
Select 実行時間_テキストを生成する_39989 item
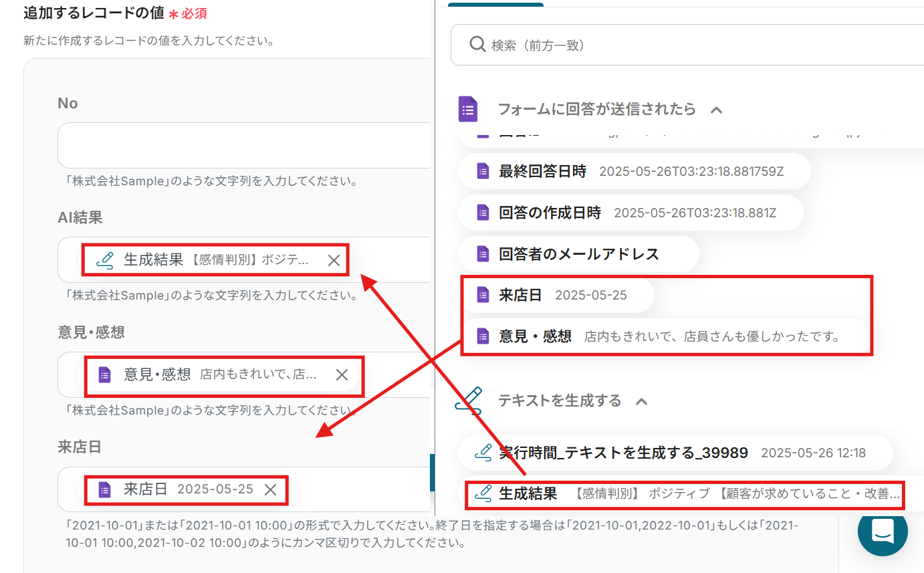click(x=675, y=453)
